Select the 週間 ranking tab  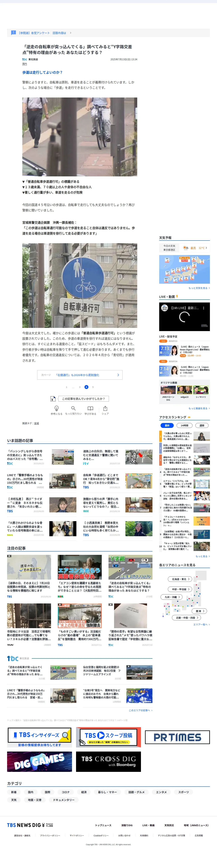202,425
